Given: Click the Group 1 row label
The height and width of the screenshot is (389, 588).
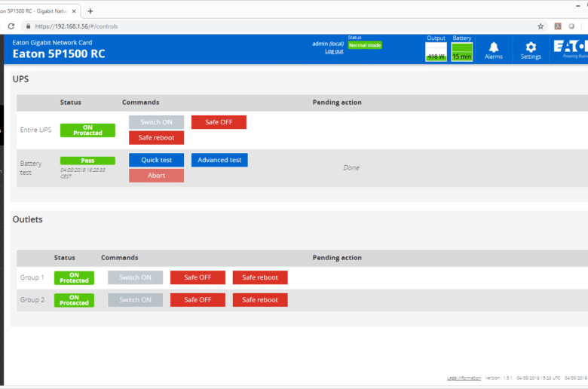Looking at the screenshot, I should click(x=32, y=277).
